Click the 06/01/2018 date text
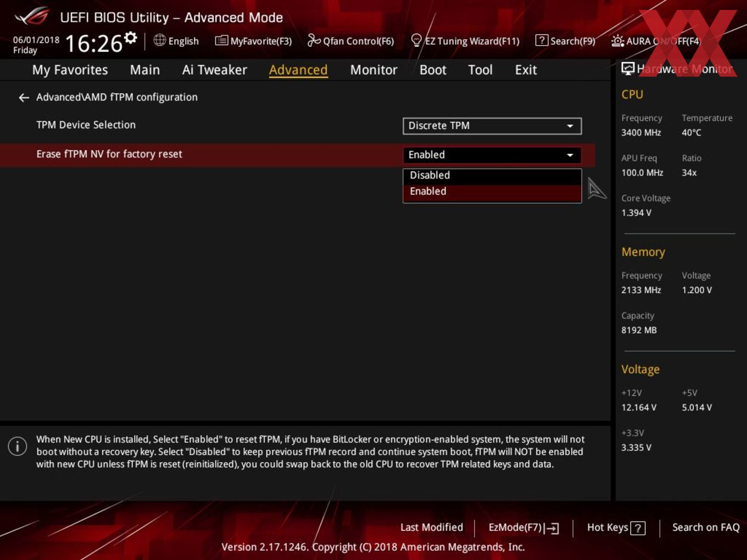 [x=36, y=40]
